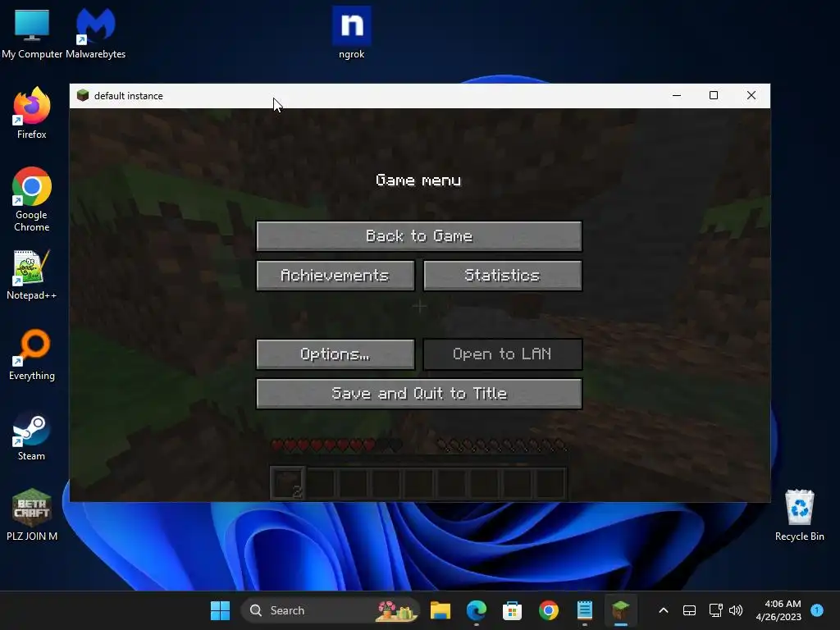Click the network status tray icon

click(x=715, y=610)
